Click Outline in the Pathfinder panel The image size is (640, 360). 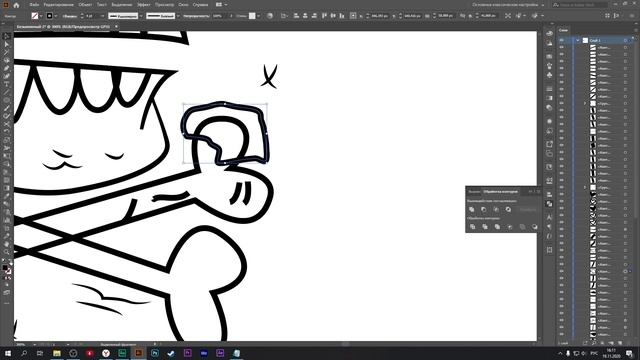click(x=522, y=227)
